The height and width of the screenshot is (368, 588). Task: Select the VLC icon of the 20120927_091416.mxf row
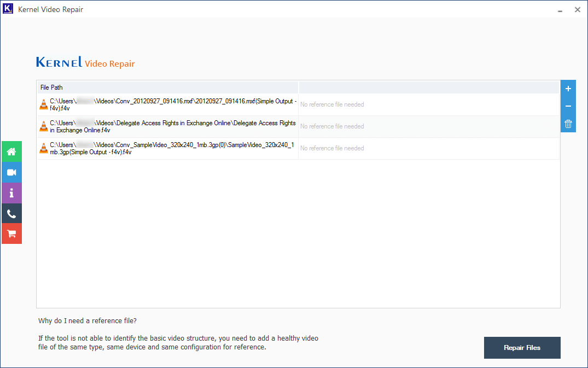click(44, 104)
